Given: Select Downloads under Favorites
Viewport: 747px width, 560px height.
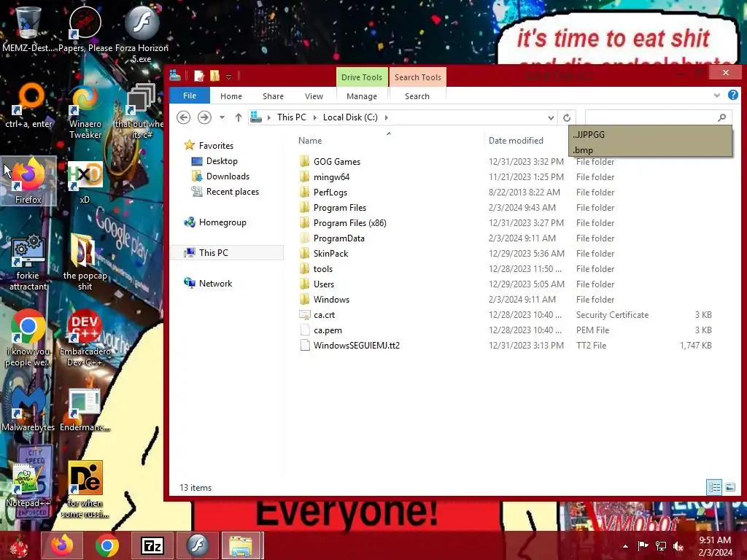Looking at the screenshot, I should [x=228, y=176].
